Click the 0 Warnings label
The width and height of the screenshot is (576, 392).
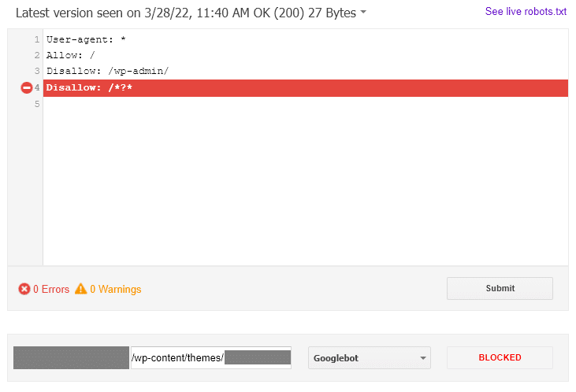coord(115,289)
